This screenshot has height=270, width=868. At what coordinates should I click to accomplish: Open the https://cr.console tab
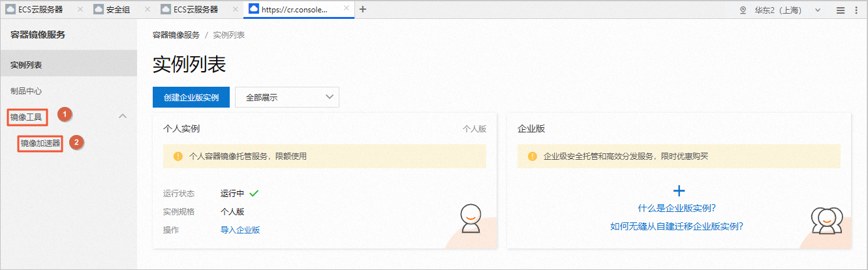pos(300,9)
